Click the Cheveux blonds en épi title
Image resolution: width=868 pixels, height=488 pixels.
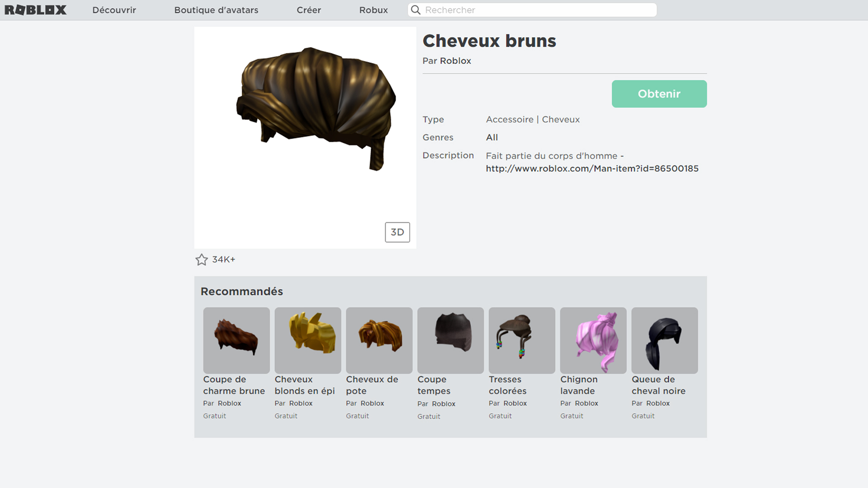[305, 385]
